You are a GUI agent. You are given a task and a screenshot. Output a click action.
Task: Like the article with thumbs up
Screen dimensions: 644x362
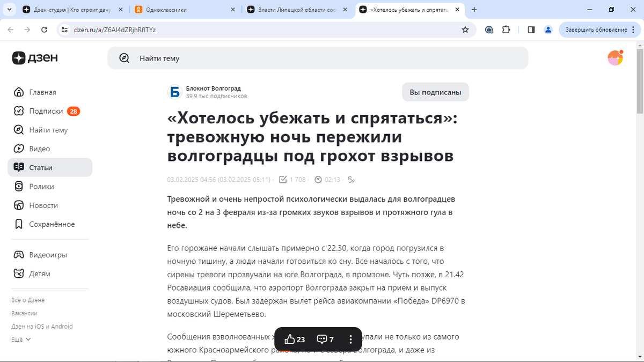290,339
